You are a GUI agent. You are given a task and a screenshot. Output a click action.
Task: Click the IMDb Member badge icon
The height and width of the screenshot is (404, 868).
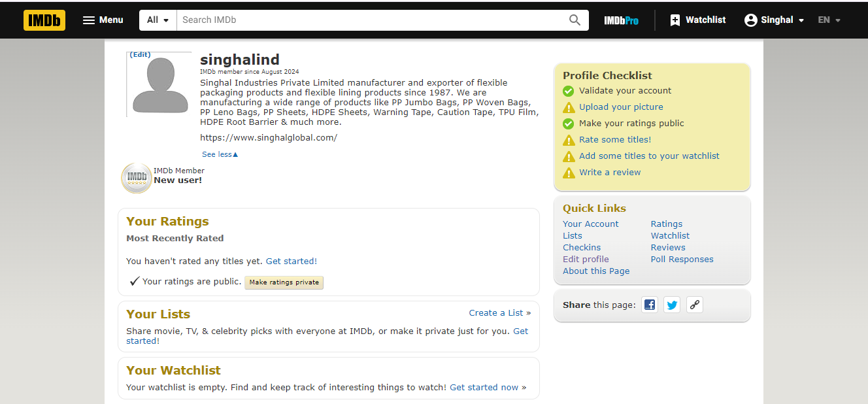pos(137,178)
